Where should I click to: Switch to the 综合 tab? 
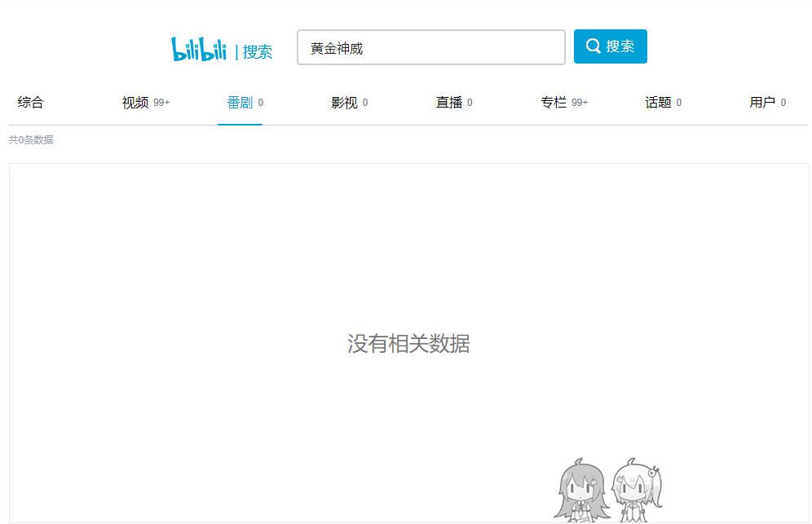coord(30,102)
